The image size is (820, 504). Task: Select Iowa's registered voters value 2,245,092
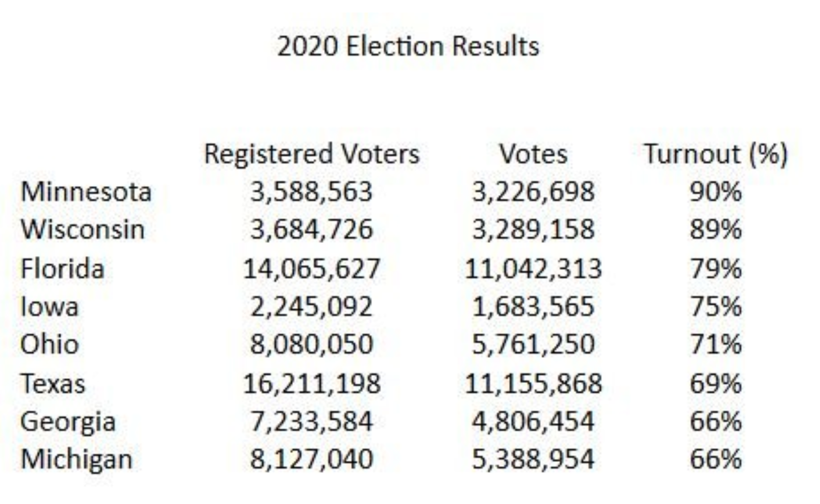coord(311,306)
